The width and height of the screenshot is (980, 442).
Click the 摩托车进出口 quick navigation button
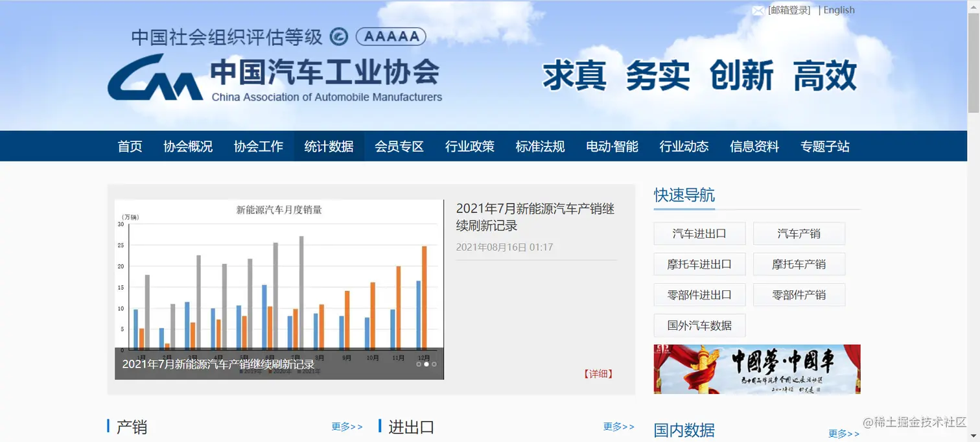click(x=699, y=264)
